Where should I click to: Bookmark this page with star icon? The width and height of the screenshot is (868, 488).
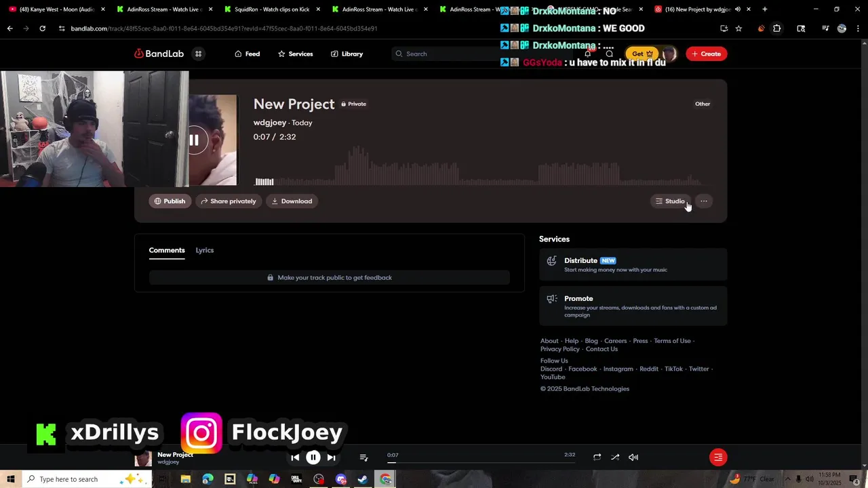click(738, 28)
